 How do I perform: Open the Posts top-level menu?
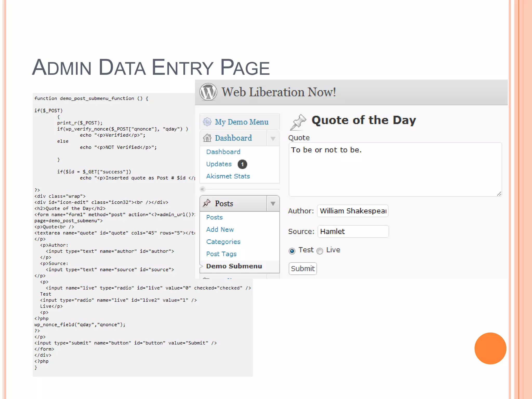(224, 203)
